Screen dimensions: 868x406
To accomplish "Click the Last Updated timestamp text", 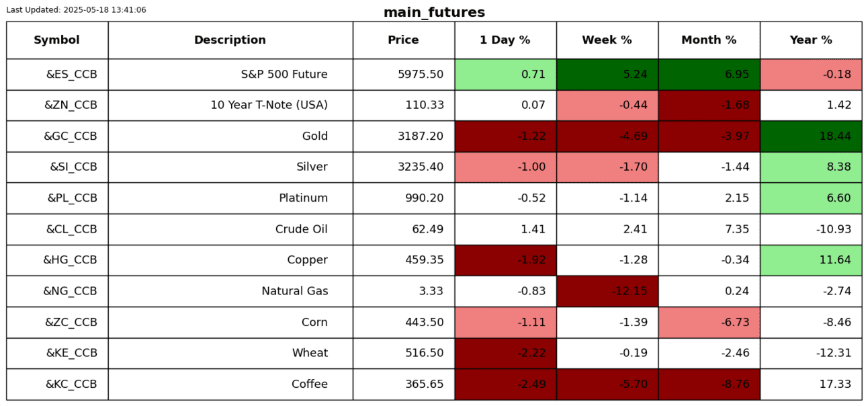I will (x=76, y=10).
